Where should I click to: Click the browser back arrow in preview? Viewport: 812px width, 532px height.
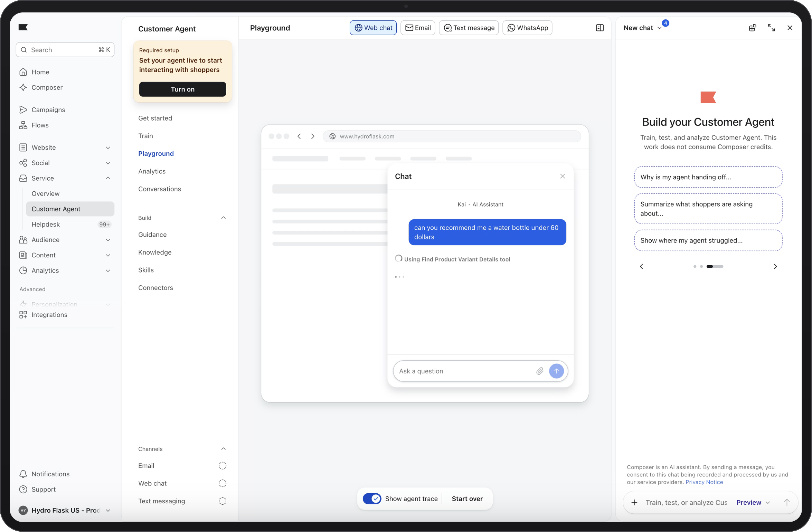[299, 136]
